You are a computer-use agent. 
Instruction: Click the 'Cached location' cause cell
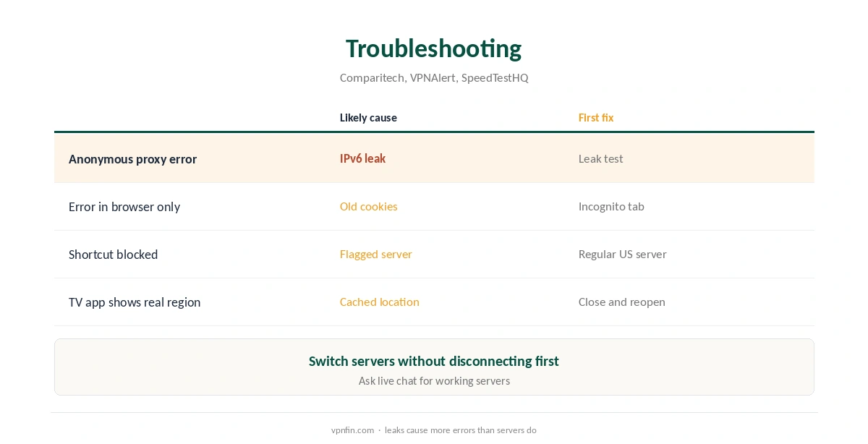click(x=380, y=302)
